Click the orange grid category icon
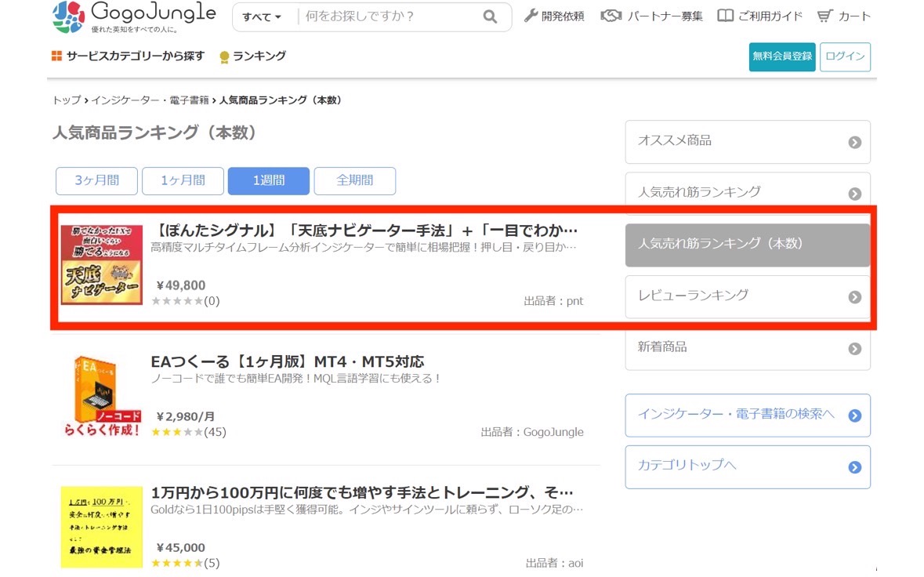The width and height of the screenshot is (924, 577). tap(56, 56)
